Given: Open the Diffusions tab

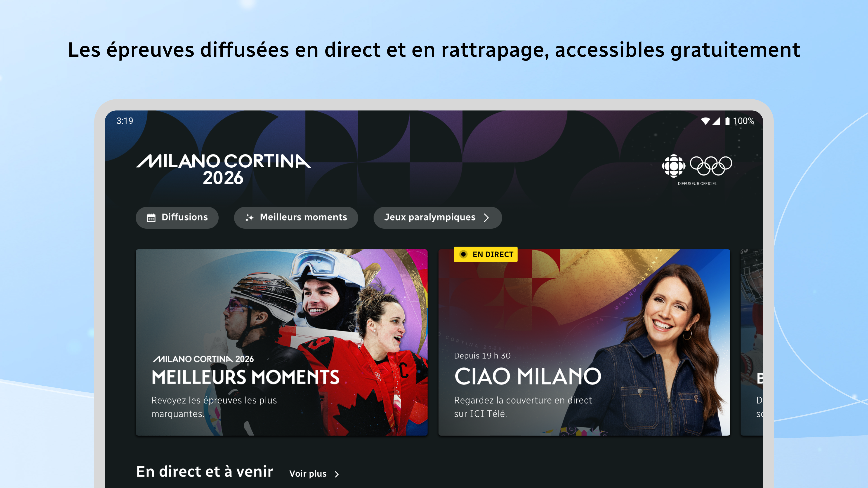Looking at the screenshot, I should point(177,218).
